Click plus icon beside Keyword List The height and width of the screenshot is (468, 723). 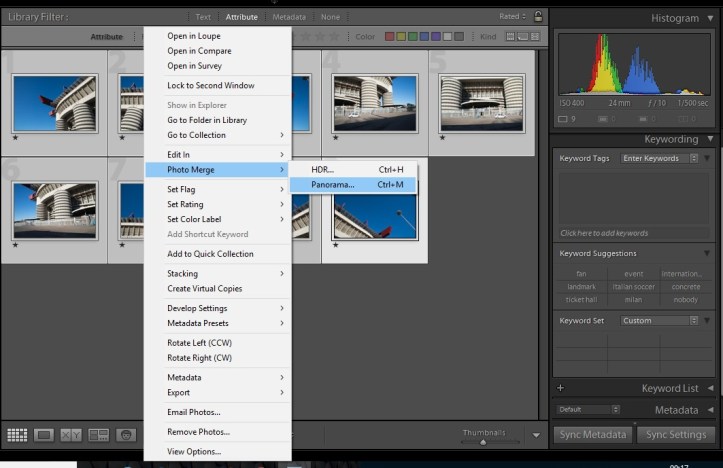[x=560, y=388]
